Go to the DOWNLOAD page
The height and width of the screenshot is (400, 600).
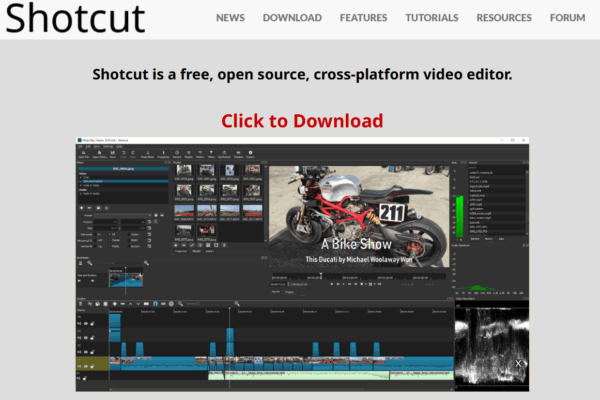[292, 18]
